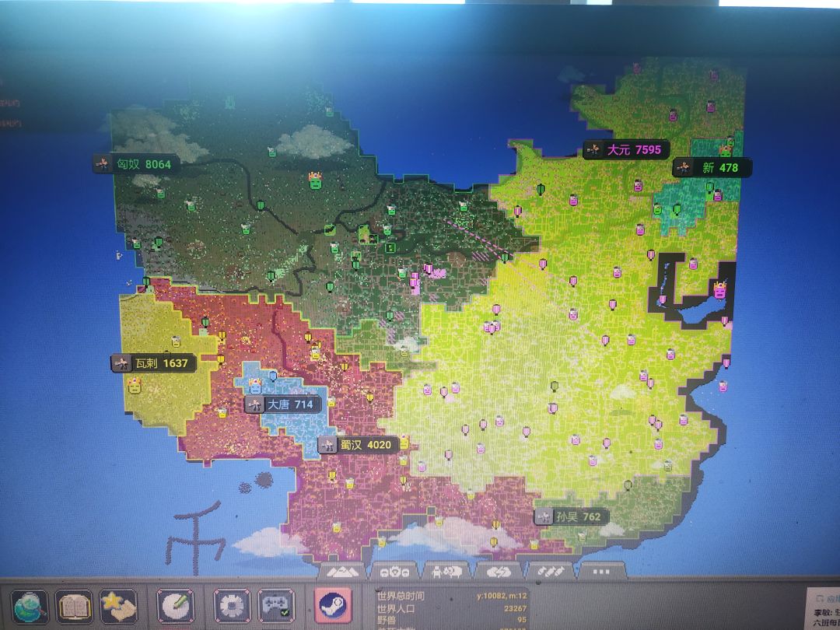840x630 pixels.
Task: Click the star and map favorites icon
Action: coord(118,606)
